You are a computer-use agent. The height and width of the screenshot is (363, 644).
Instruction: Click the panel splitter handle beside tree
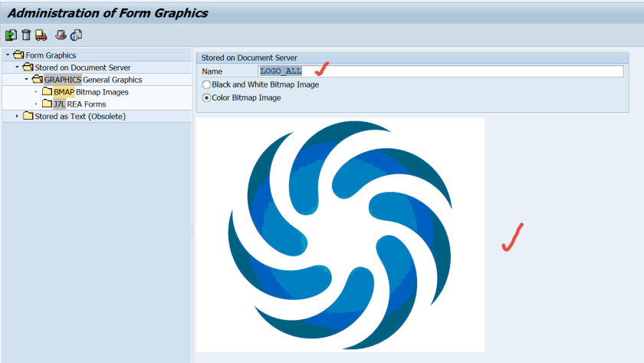point(192,230)
